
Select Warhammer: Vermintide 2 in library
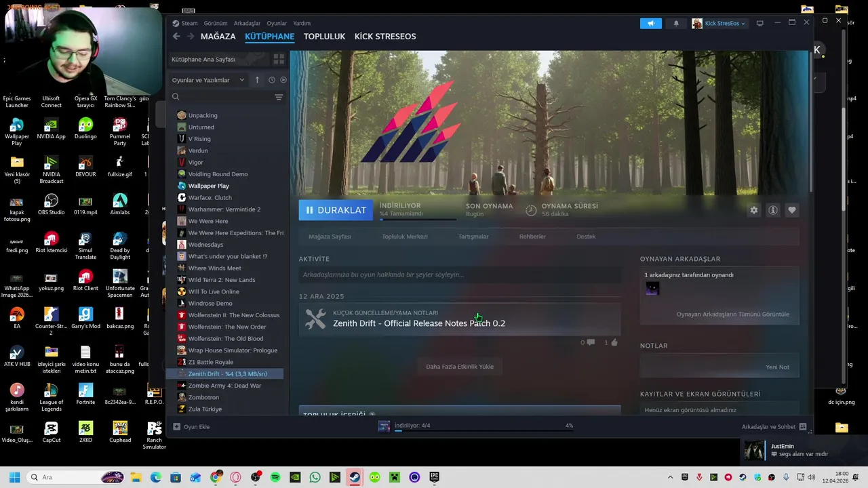pyautogui.click(x=225, y=209)
